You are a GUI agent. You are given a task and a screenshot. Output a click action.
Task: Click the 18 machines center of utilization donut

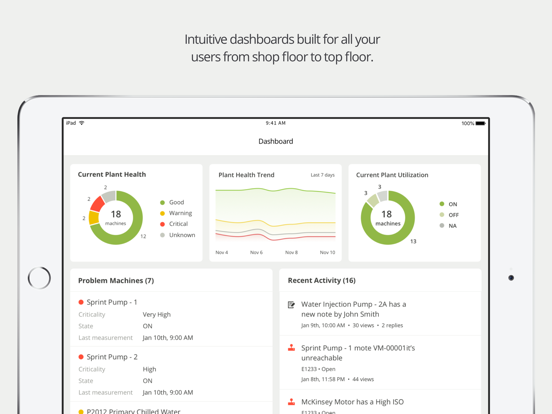[x=388, y=218]
